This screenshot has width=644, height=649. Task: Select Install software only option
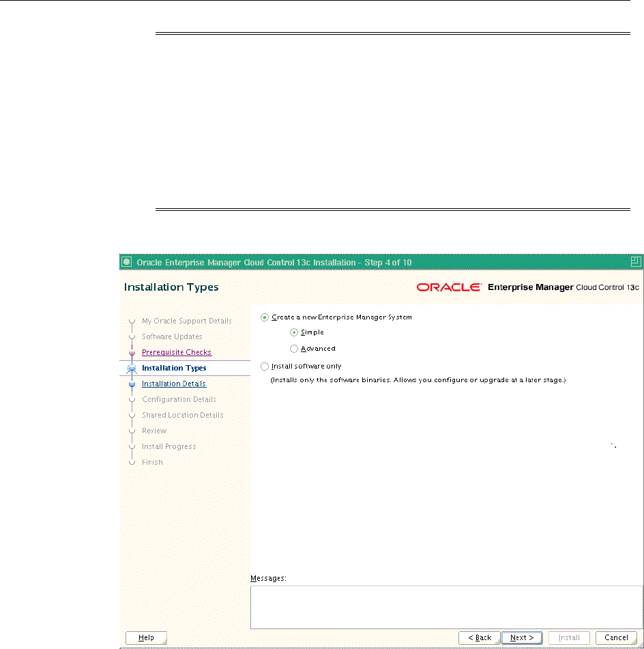pos(265,366)
